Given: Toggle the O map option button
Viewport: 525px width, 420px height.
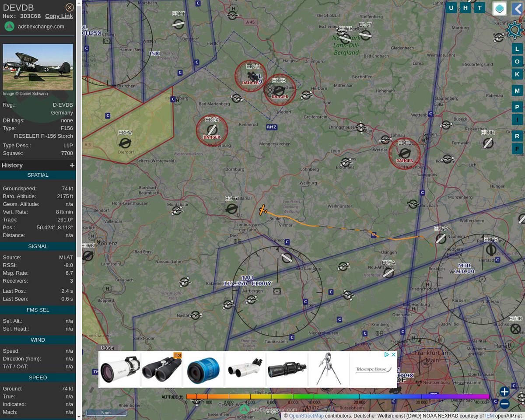Looking at the screenshot, I should pyautogui.click(x=517, y=62).
